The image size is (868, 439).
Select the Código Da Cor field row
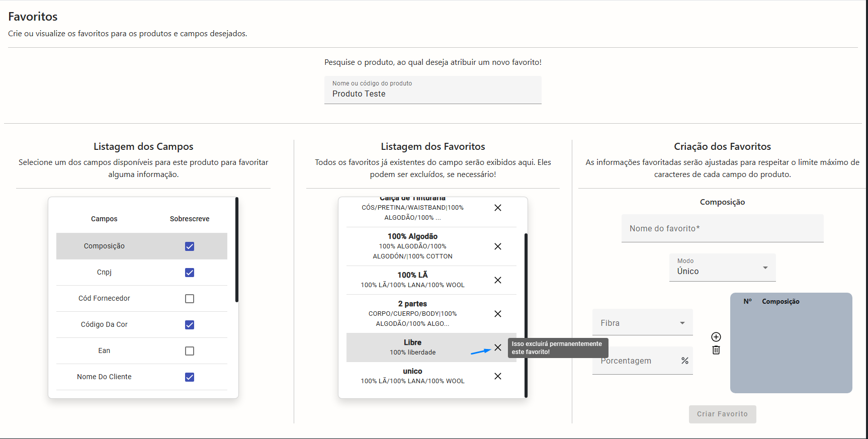click(x=104, y=325)
